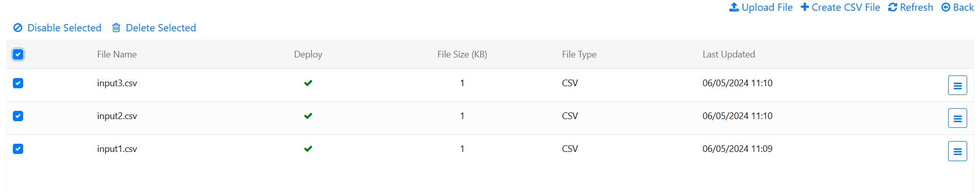Viewport: 980px width, 193px height.
Task: Click the Delete Selected link text
Action: 161,28
